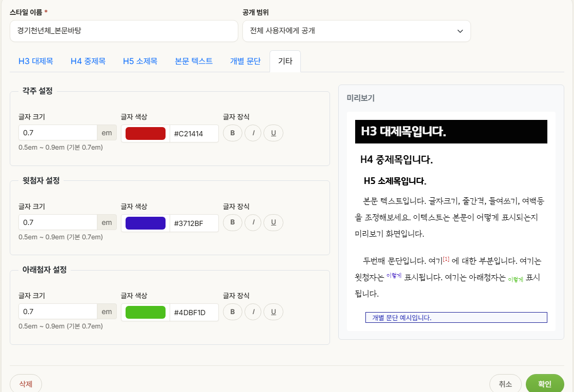Click the 스타일 이름 input field
The width and height of the screenshot is (574, 392).
coord(124,31)
